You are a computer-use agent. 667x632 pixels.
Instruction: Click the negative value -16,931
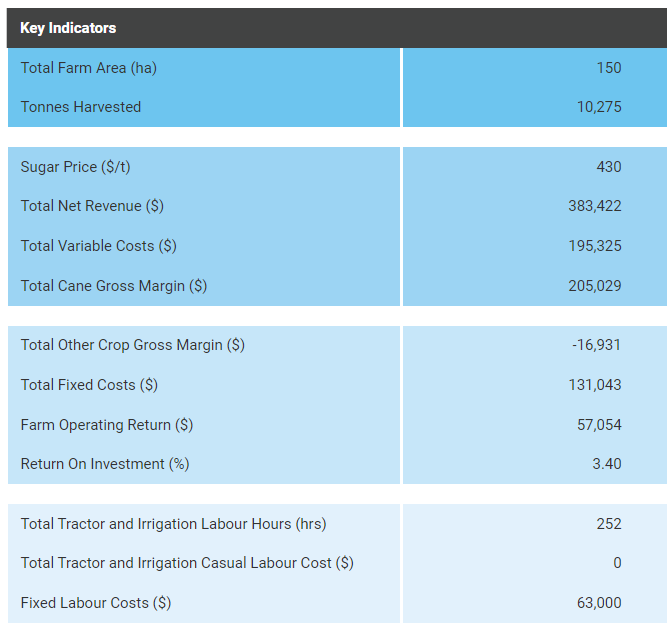596,345
